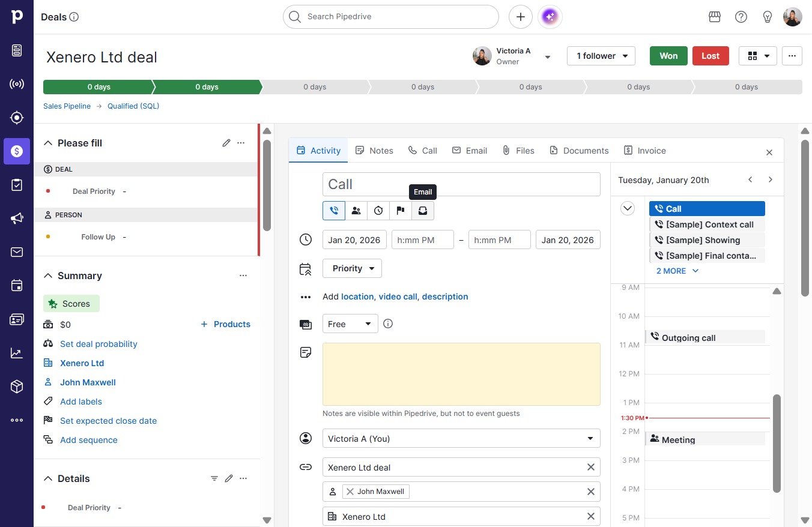Image resolution: width=812 pixels, height=527 pixels.
Task: Open Products box icon in sidebar
Action: coord(17,387)
